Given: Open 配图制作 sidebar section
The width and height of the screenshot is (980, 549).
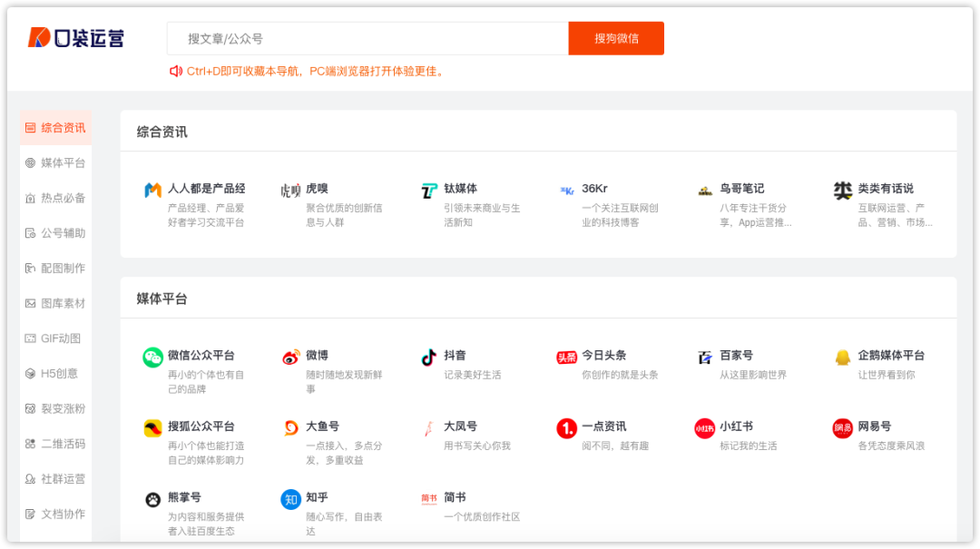Looking at the screenshot, I should (55, 268).
